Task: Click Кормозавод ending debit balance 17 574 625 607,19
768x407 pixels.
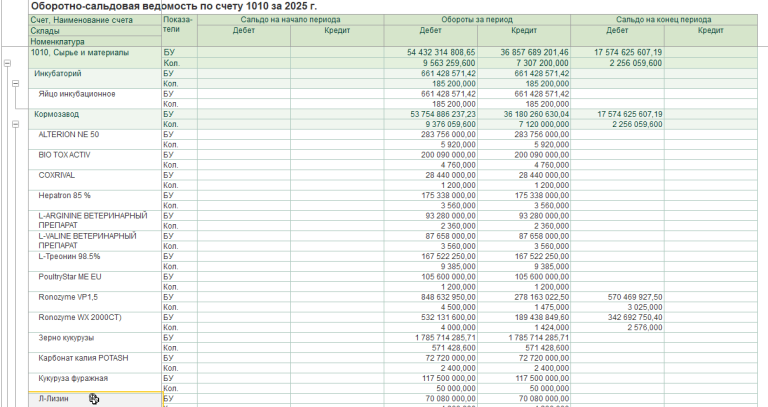Action: tap(629, 114)
